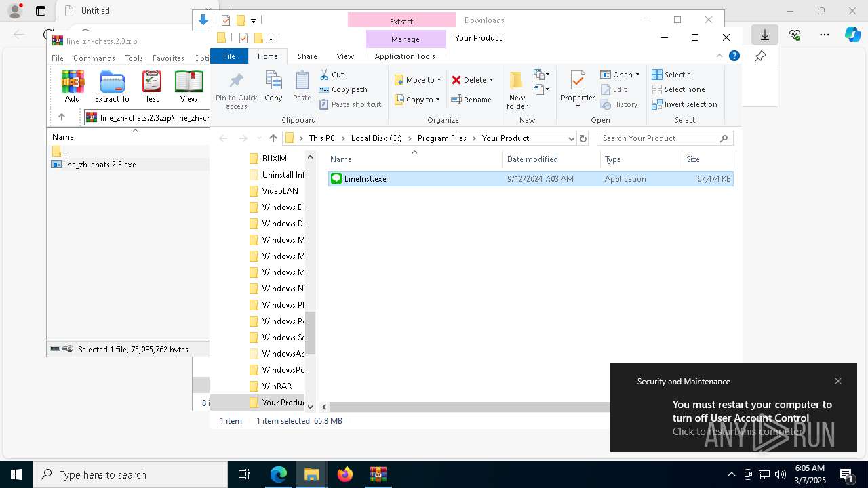Select line_zh-chats.2.3.exe in WinRAR

click(x=100, y=165)
